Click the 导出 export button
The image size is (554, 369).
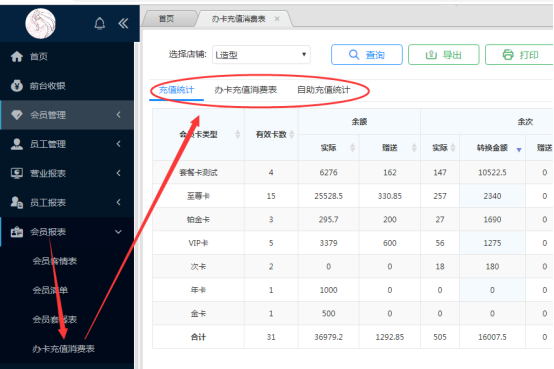click(x=444, y=54)
